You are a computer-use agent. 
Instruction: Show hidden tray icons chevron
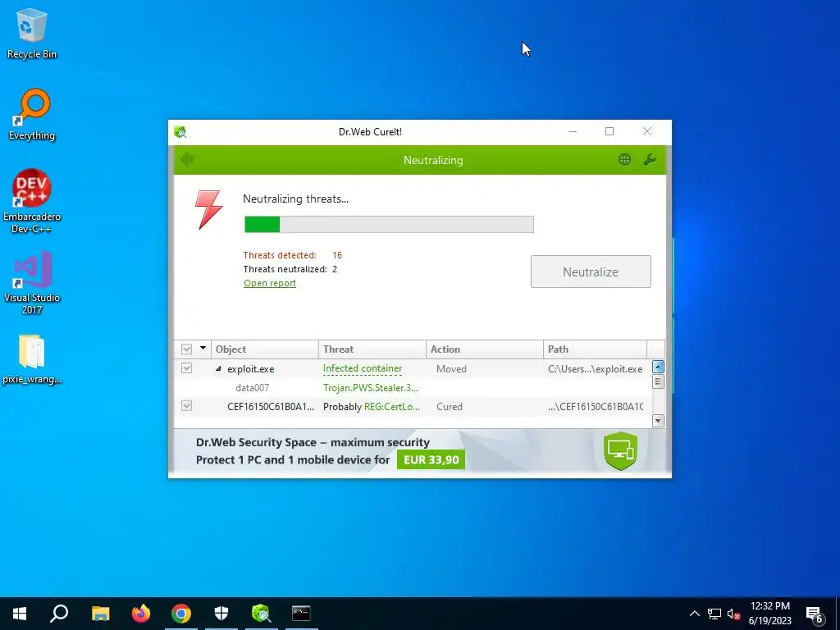point(694,614)
